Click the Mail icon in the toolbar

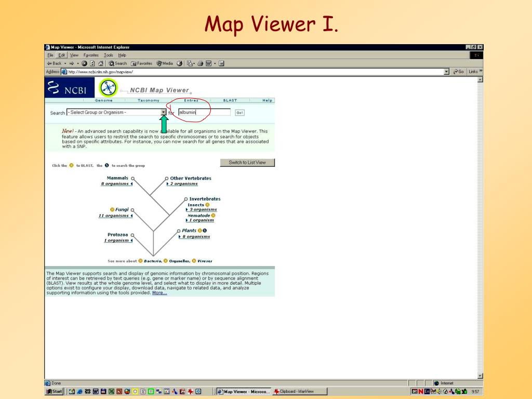[190, 63]
